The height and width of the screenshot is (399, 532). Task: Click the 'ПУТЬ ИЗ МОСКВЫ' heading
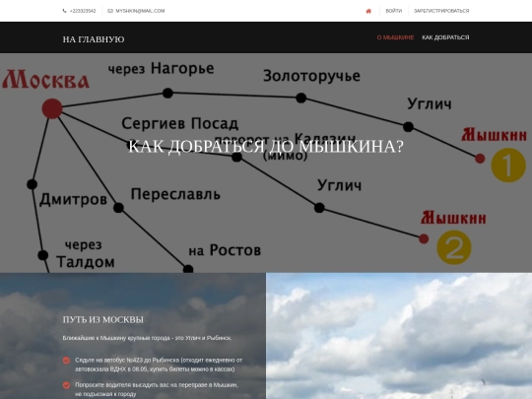103,319
